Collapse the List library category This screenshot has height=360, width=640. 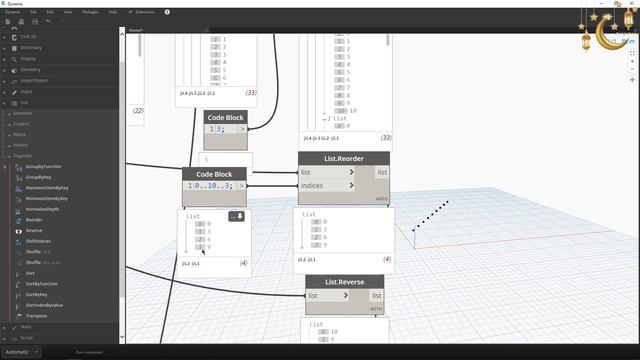pos(4,103)
